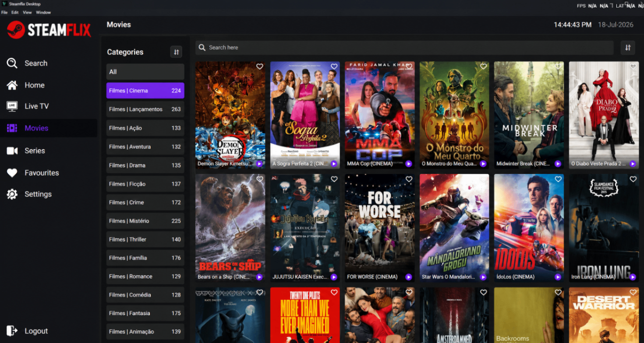The height and width of the screenshot is (343, 644).
Task: Choose the Filmes | Crime category
Action: point(145,203)
